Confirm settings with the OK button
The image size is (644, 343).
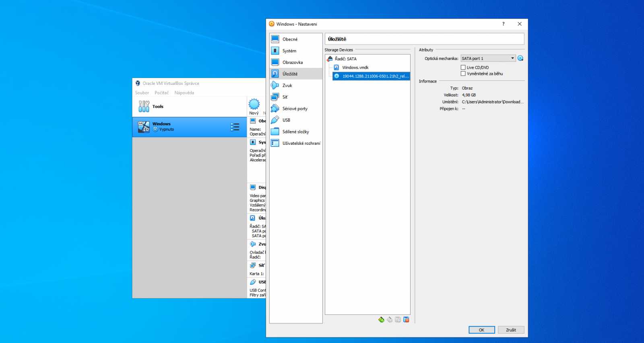(482, 330)
